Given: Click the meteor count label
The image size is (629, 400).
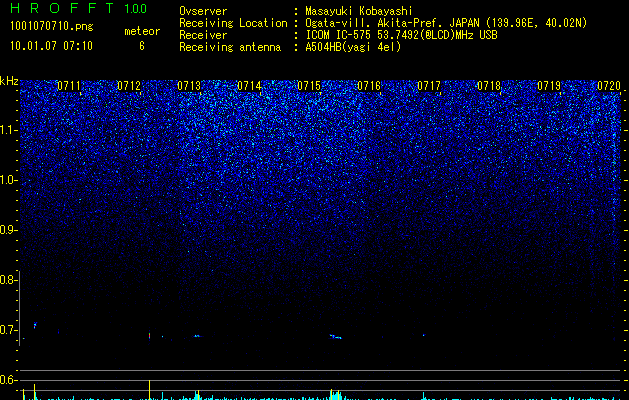Looking at the screenshot, I should coord(142,31).
